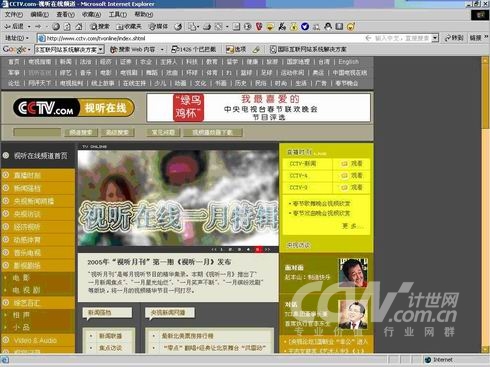Click the Refresh icon in the IE toolbar

click(67, 27)
